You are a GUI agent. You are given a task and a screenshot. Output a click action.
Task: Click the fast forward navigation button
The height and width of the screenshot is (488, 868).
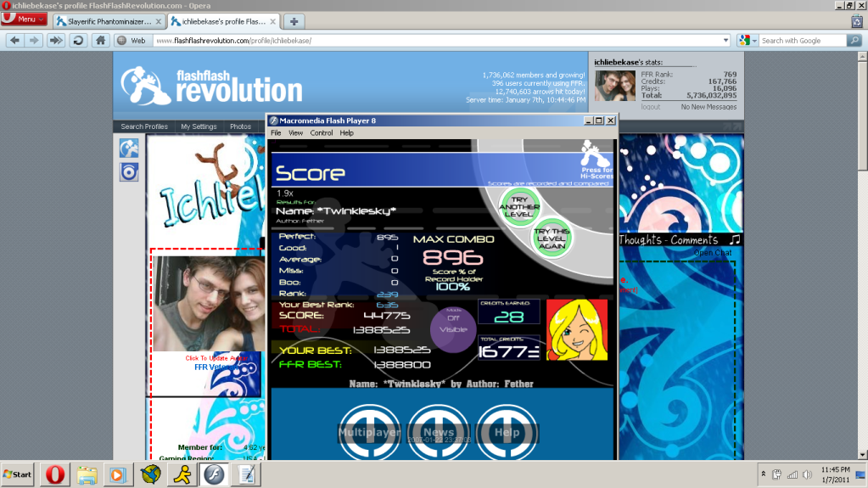coord(55,40)
